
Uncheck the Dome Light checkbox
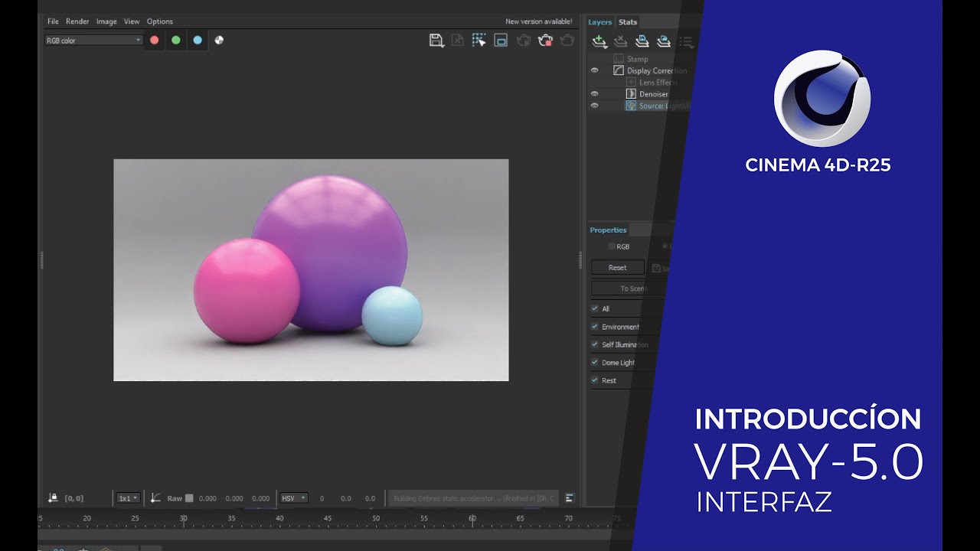click(595, 362)
